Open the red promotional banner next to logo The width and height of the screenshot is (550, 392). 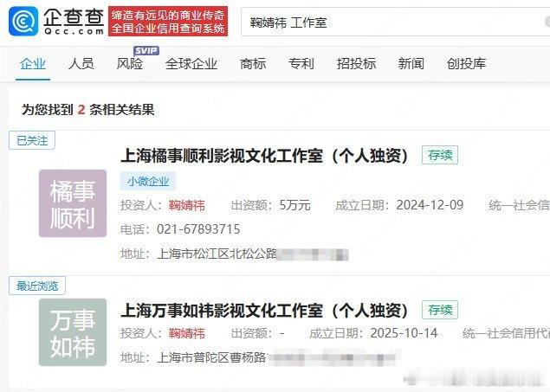[x=168, y=21]
